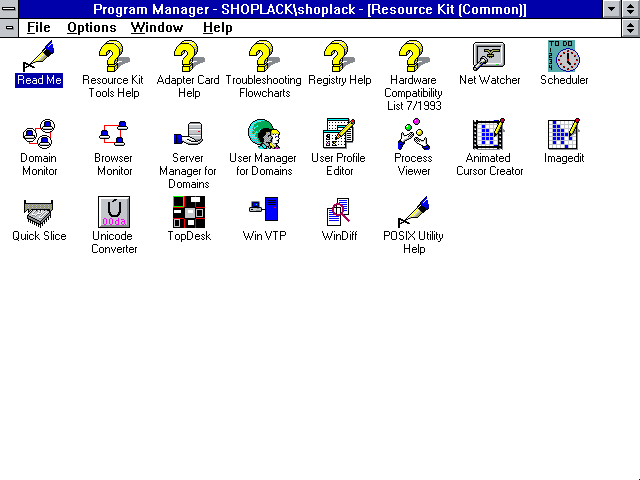Click the Unicode Converter icon
640x480 pixels.
pyautogui.click(x=114, y=212)
